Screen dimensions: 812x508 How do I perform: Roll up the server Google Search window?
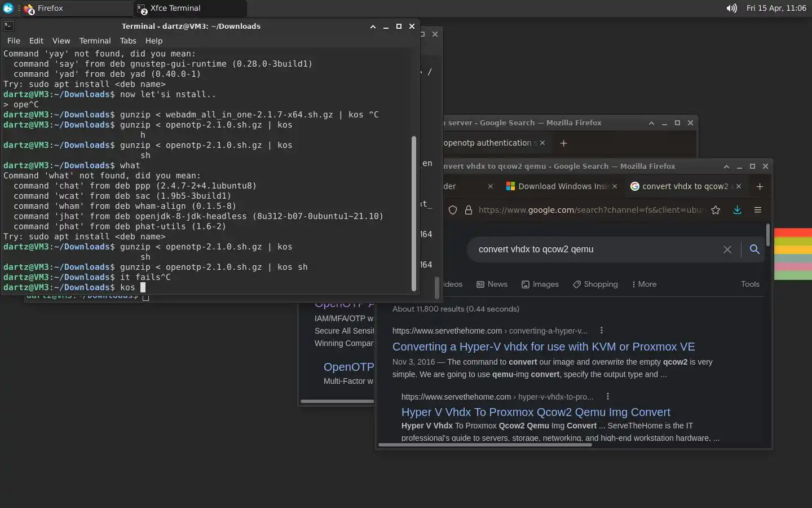pos(651,123)
